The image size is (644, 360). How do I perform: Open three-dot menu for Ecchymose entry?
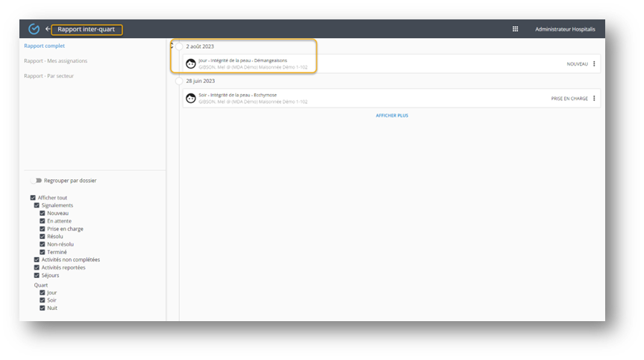click(x=594, y=98)
